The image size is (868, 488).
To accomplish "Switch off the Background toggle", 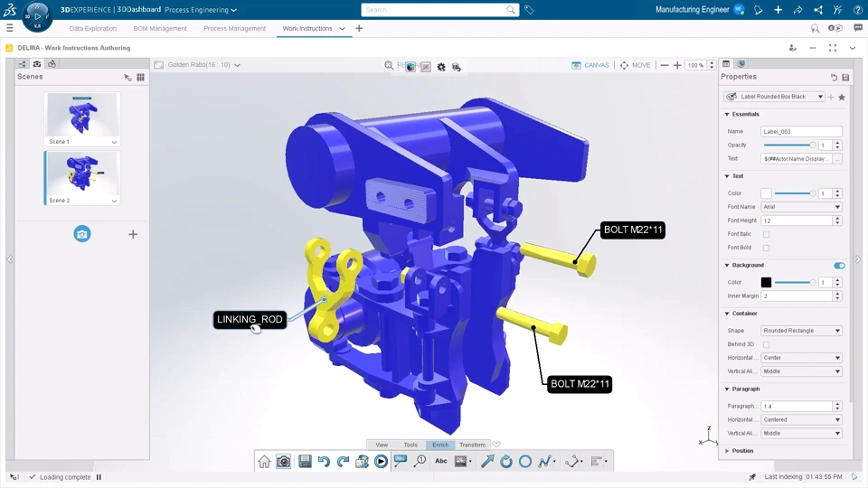I will click(x=839, y=266).
